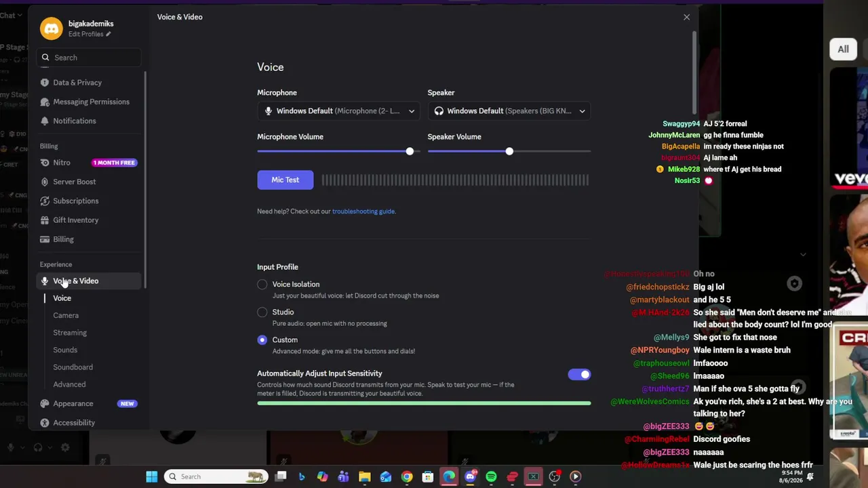
Task: Click the Nitro icon in the sidebar
Action: point(45,163)
